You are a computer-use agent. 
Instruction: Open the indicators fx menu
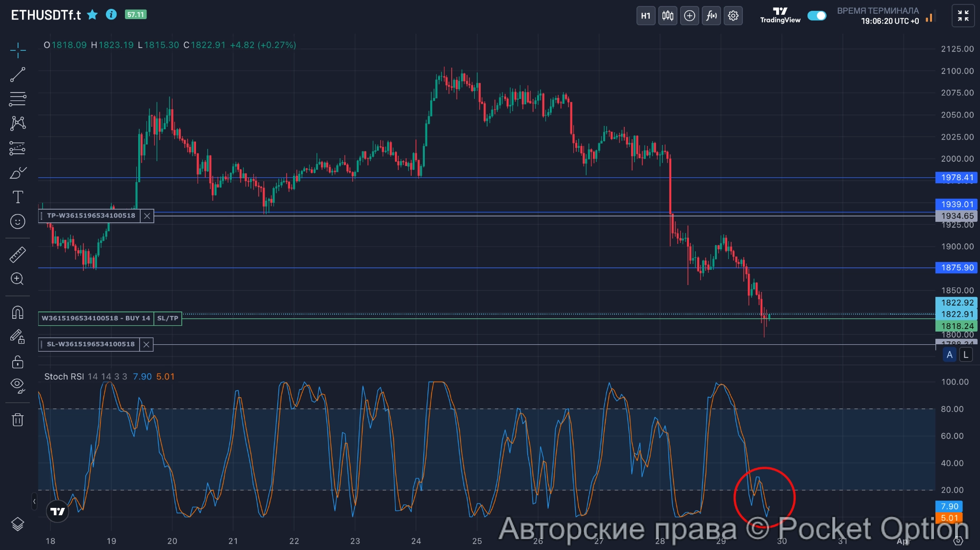pos(711,16)
